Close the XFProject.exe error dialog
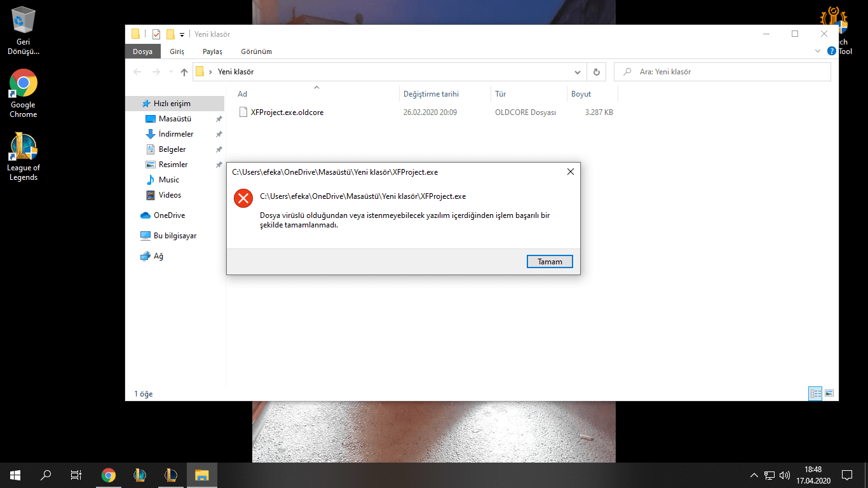 click(x=571, y=172)
